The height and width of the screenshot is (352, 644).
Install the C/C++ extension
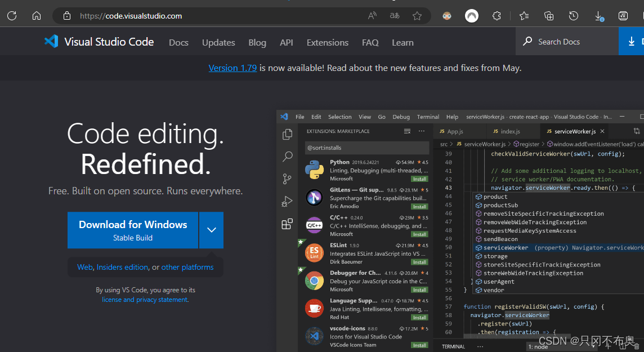[419, 234]
